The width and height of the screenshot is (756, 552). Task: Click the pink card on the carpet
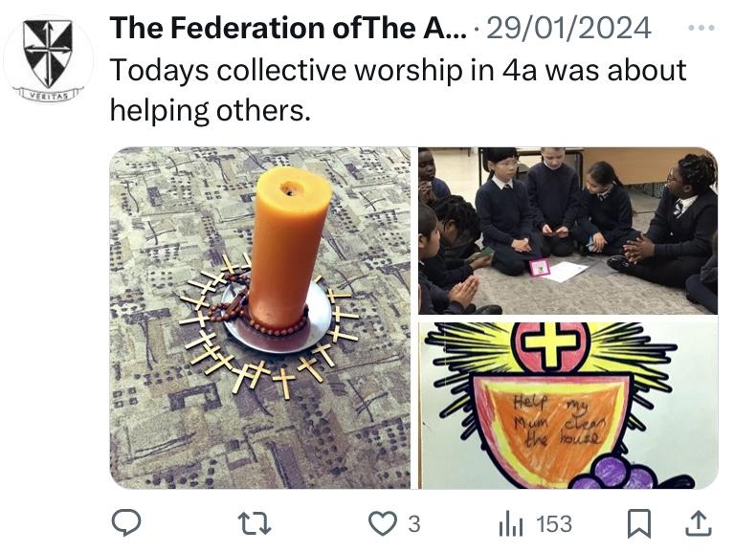click(540, 267)
